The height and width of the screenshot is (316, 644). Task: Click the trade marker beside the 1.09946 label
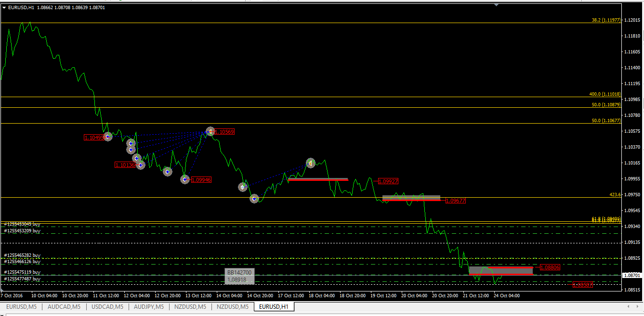(x=185, y=179)
